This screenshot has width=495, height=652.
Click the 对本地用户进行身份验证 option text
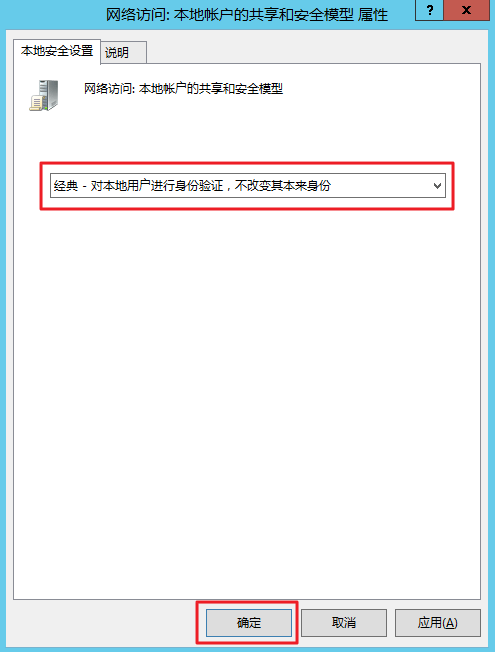[157, 185]
